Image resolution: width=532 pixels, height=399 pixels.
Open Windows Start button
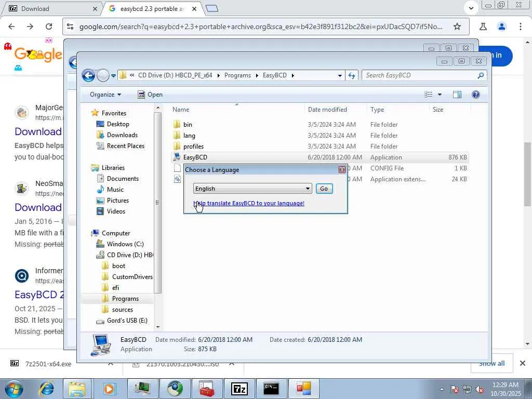pos(14,389)
